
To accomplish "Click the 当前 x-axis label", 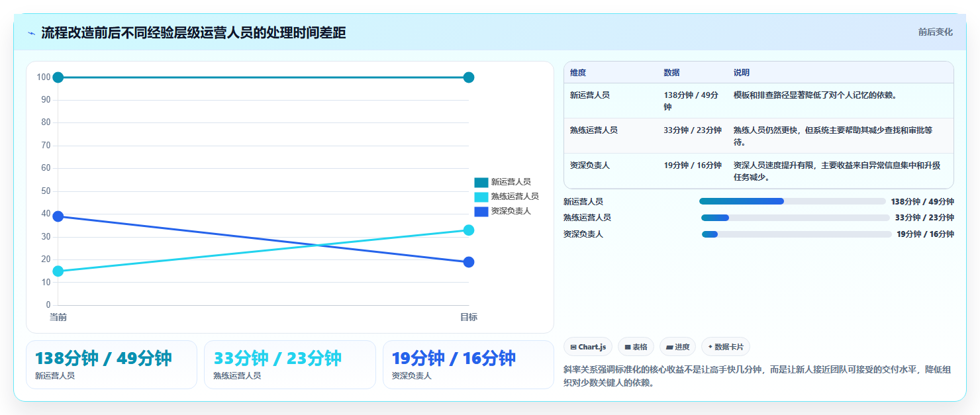I will [x=58, y=318].
